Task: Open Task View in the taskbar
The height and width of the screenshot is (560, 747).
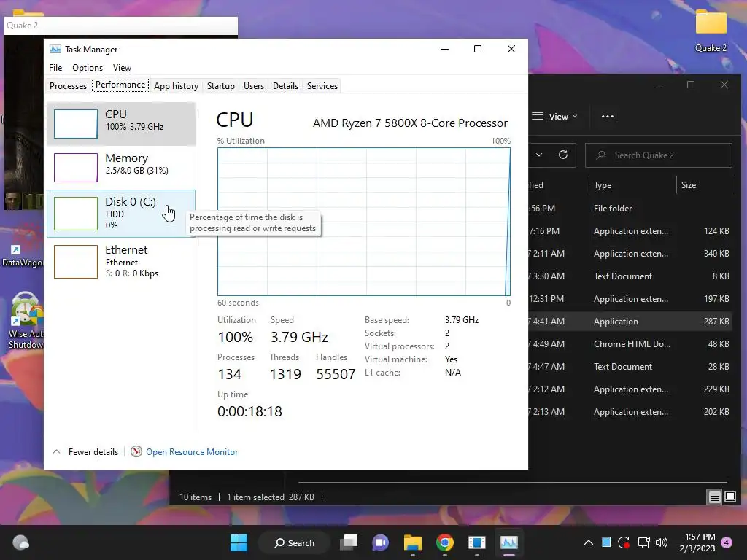Action: (349, 542)
